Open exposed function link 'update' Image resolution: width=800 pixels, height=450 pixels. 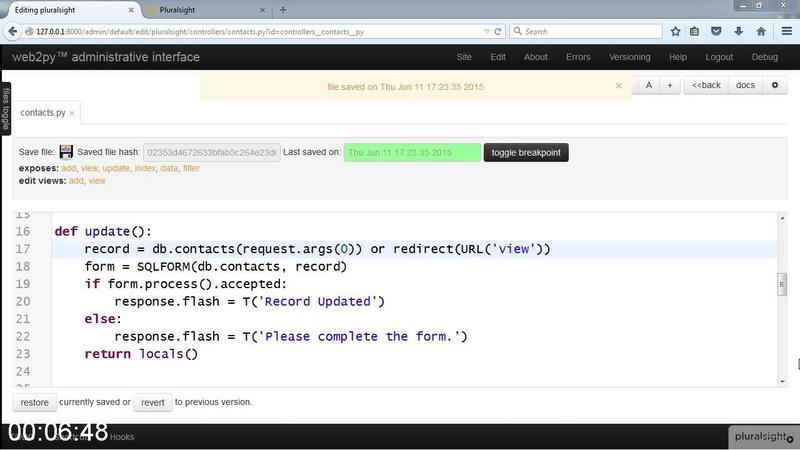tap(116, 168)
